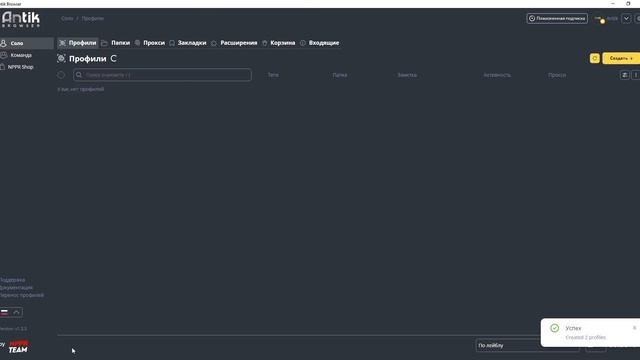Go to the Закладки tab
The image size is (640, 360).
pyautogui.click(x=187, y=43)
